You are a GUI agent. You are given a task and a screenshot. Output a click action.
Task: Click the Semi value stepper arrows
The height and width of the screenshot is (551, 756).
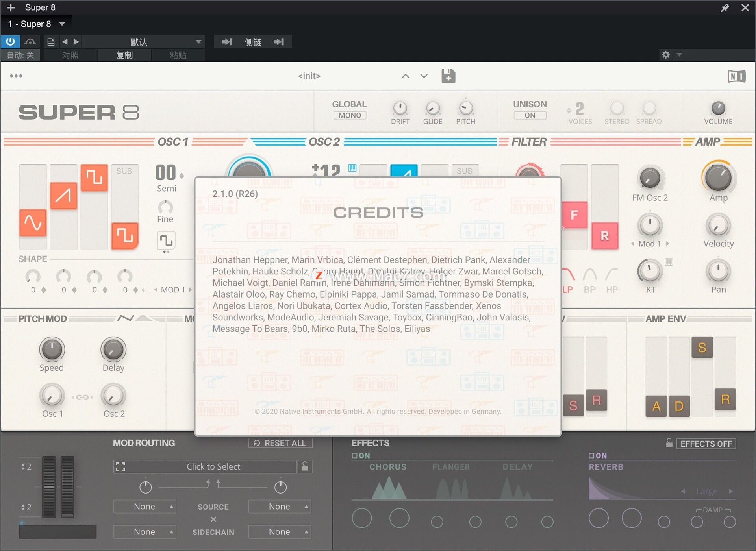coord(182,176)
